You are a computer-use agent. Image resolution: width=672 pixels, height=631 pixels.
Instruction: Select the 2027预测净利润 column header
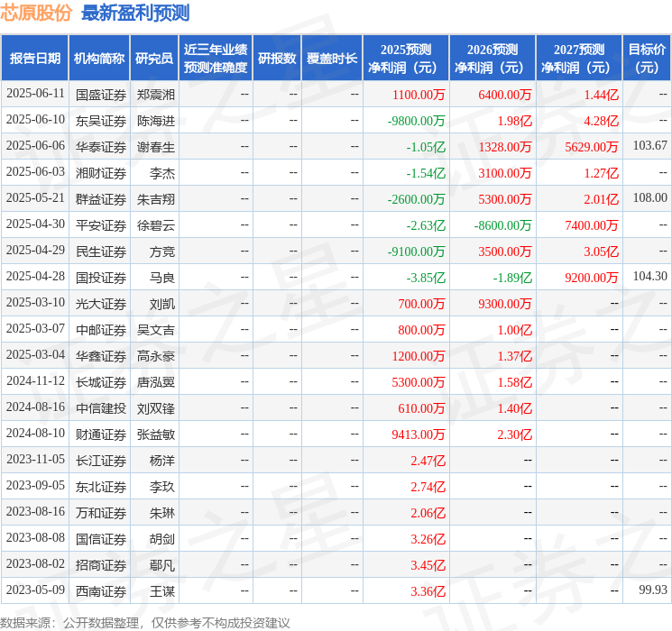coord(579,59)
